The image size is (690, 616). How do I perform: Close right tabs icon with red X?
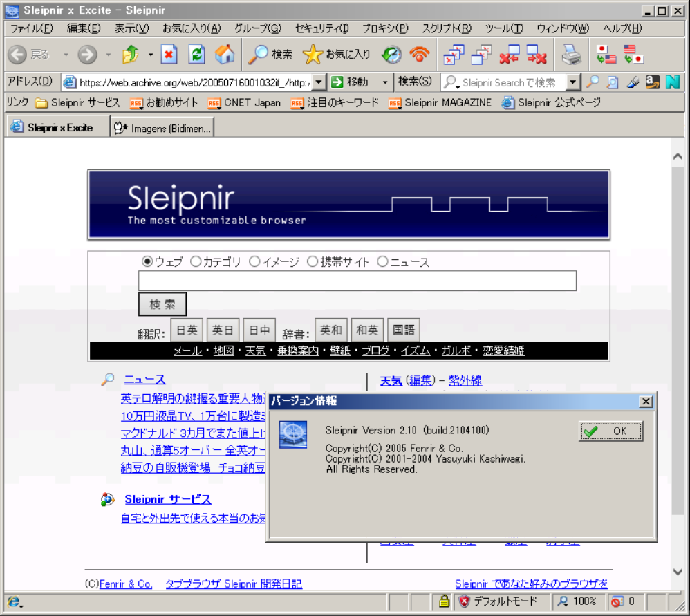point(537,55)
